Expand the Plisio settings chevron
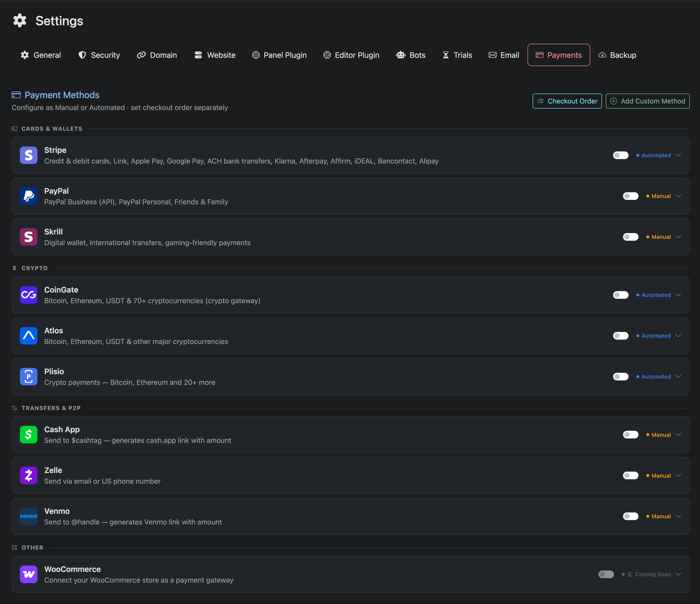Screen dimensions: 700x604 [678, 377]
